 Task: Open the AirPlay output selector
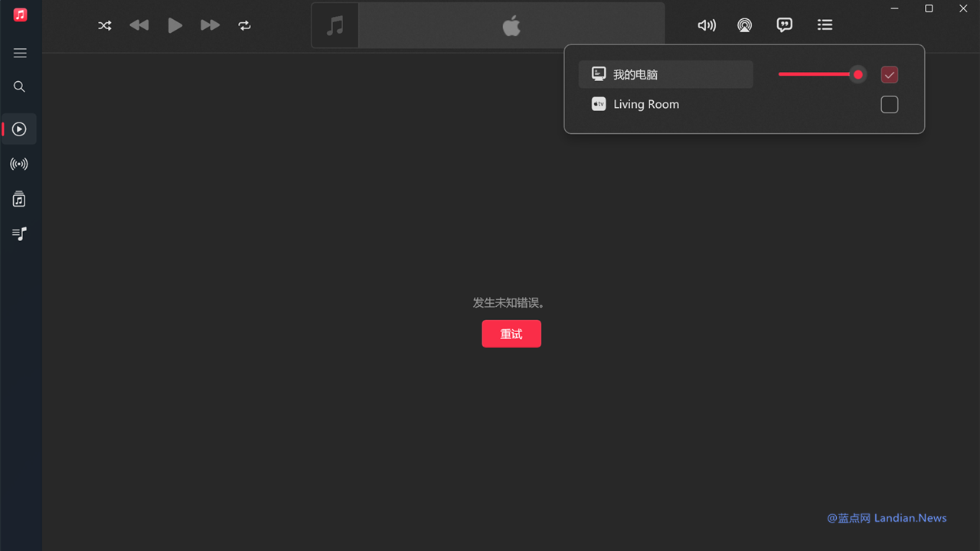click(x=744, y=25)
